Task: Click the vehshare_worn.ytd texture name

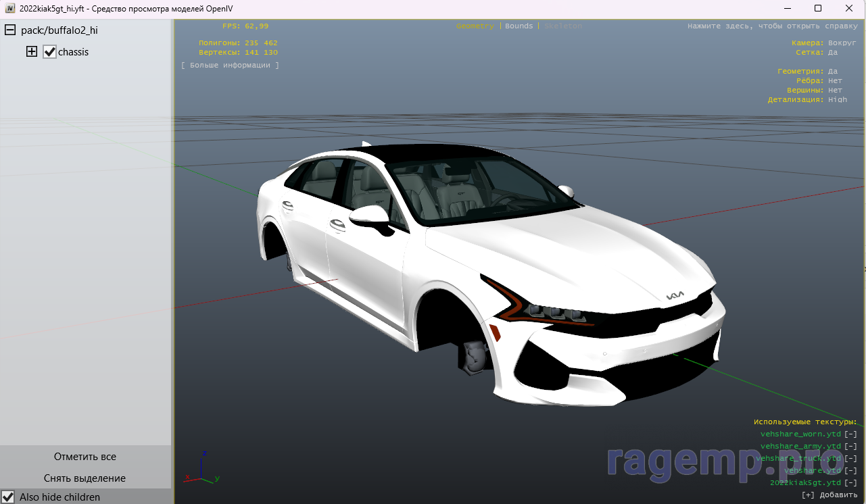Action: tap(800, 434)
